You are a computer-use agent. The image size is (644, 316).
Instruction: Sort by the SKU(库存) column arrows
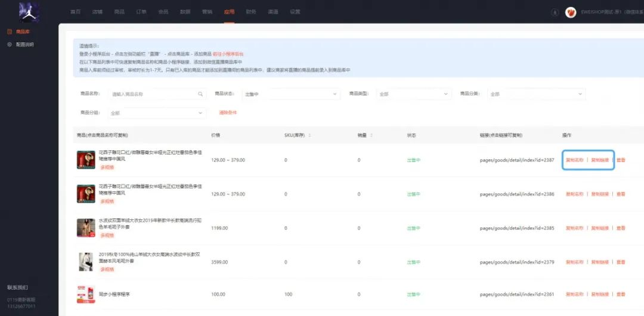point(309,135)
